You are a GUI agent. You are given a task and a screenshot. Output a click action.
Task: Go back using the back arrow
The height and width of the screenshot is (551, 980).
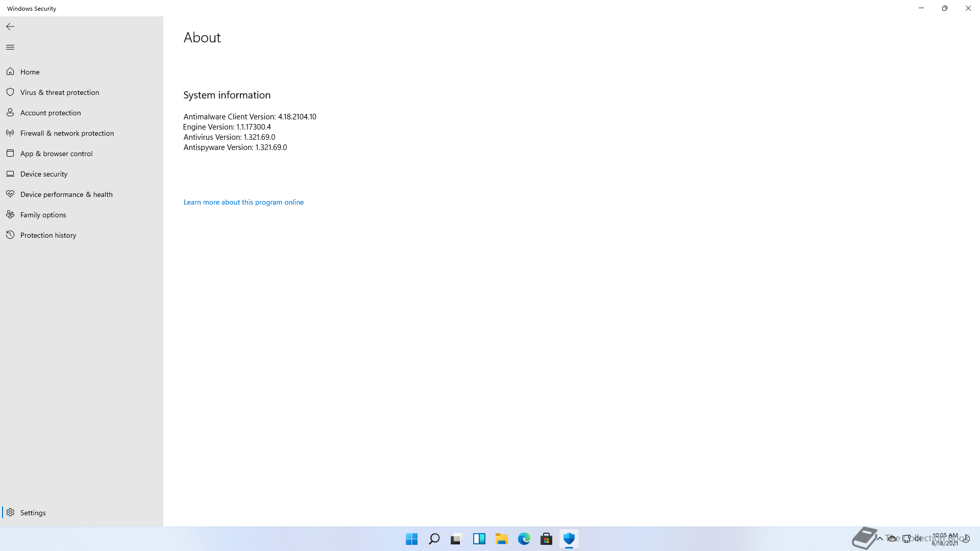pos(10,27)
